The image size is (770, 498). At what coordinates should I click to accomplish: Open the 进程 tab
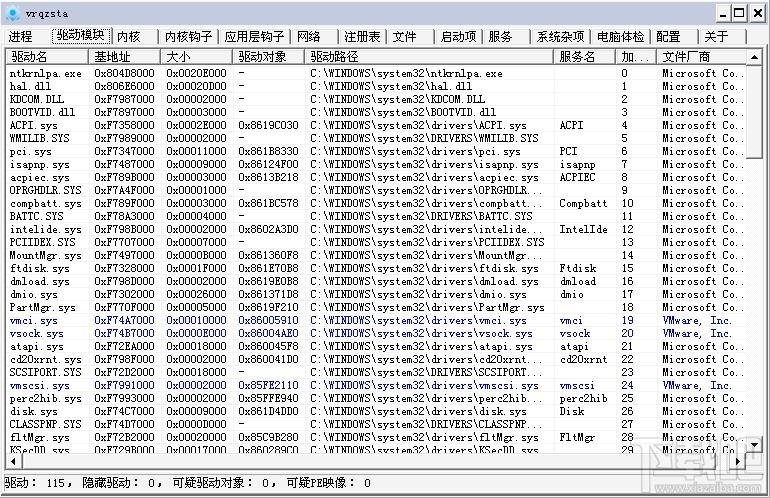(20, 36)
